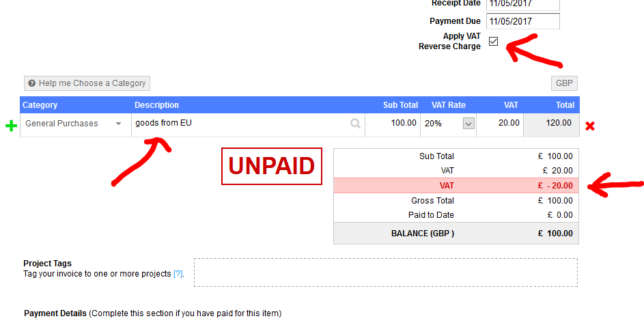Screen dimensions: 644x323
Task: Click the Receipt Date field
Action: (x=523, y=4)
